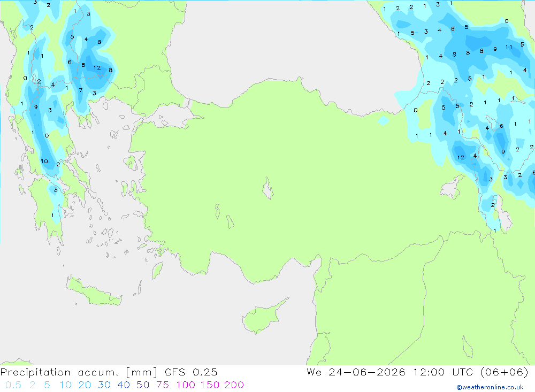Click the '11' precipitation value on map
Viewport: 535px width, 392px height.
tap(509, 47)
